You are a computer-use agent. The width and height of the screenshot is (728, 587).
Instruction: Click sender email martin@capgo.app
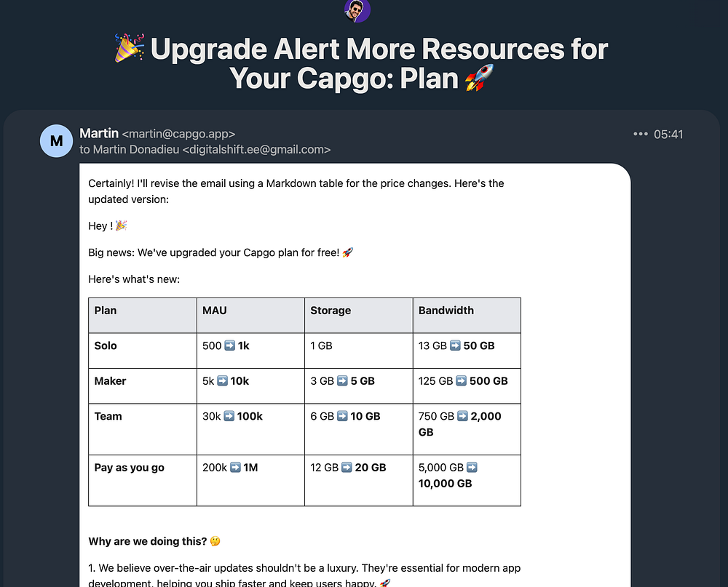179,134
